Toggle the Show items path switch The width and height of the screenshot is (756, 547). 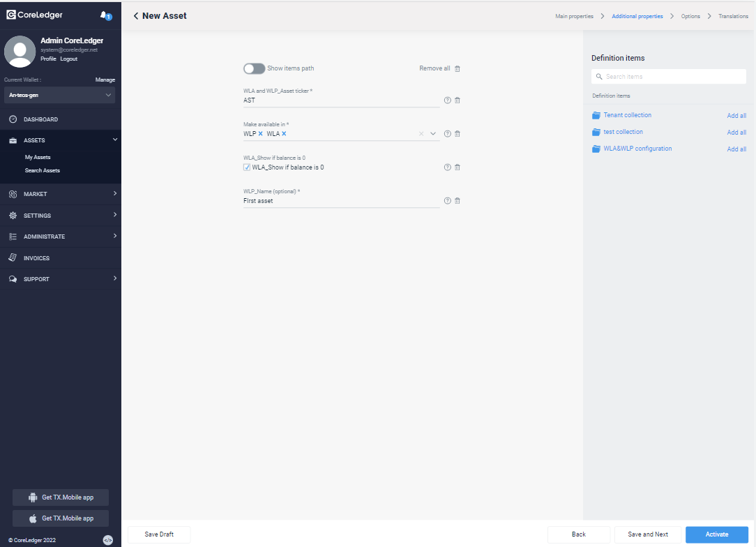[254, 68]
